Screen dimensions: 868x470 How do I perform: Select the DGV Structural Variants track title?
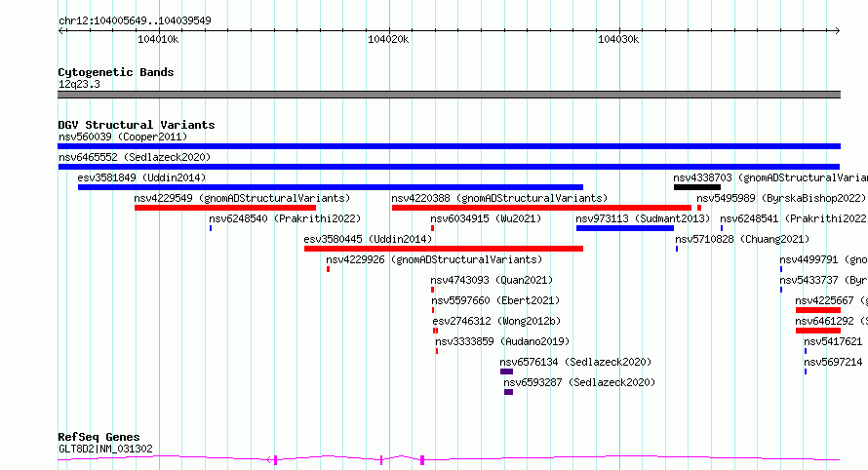[x=137, y=125]
